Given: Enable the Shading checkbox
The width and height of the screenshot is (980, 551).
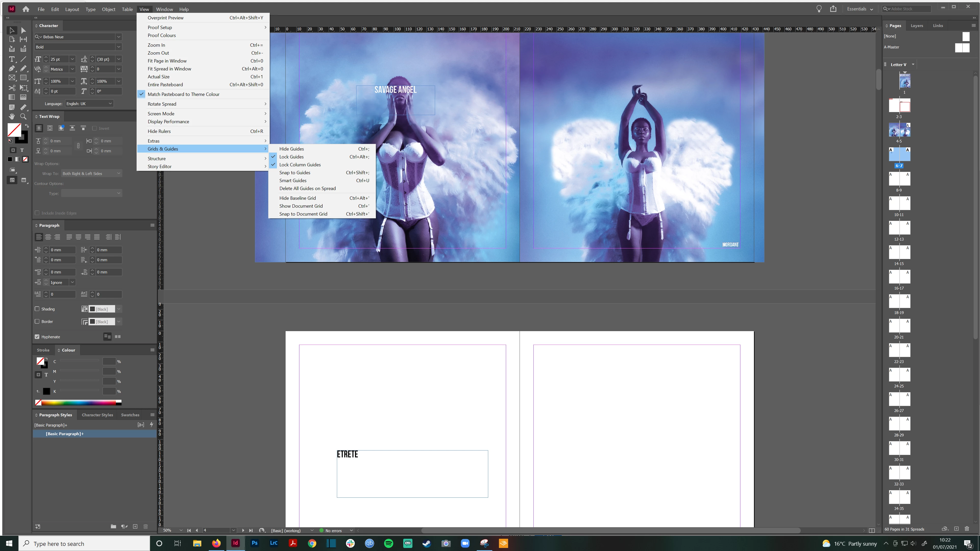Looking at the screenshot, I should [x=37, y=309].
